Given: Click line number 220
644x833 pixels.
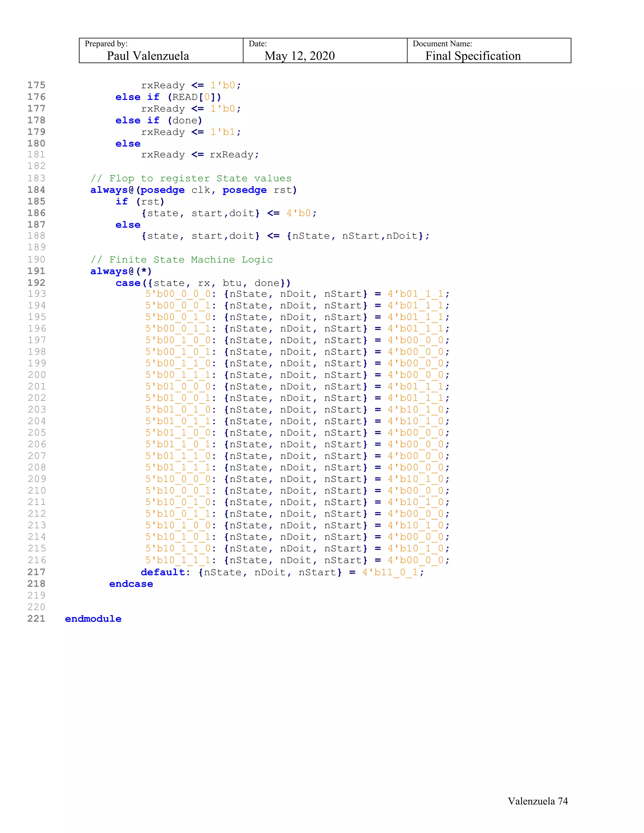Looking at the screenshot, I should [x=36, y=607].
